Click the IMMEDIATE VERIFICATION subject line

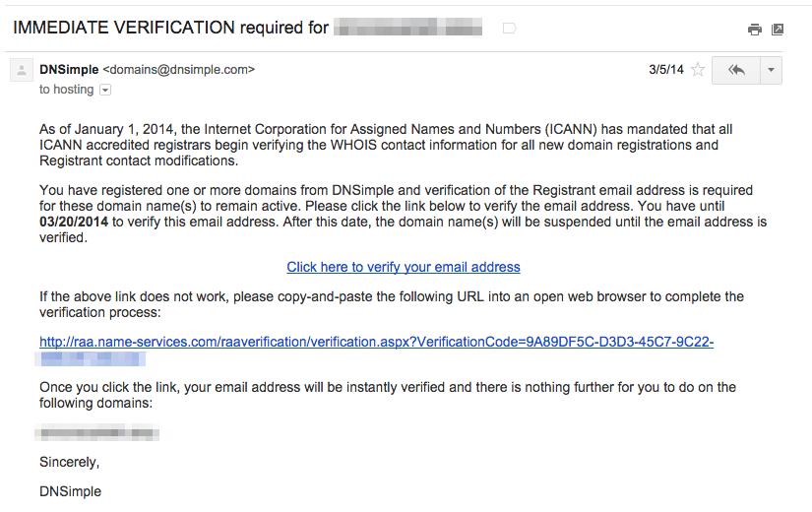pos(170,28)
